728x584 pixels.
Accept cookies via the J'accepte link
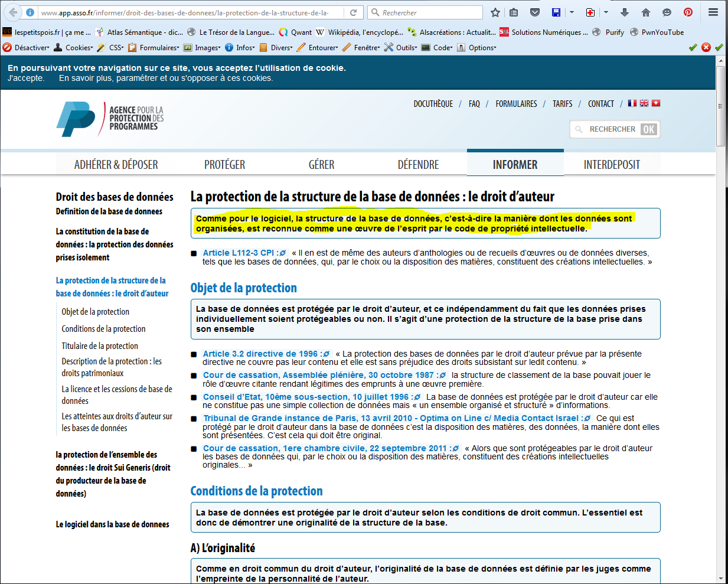pyautogui.click(x=26, y=78)
